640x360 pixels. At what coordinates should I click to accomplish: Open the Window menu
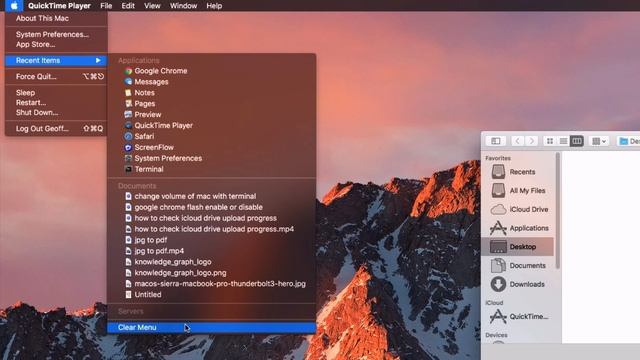pyautogui.click(x=183, y=6)
